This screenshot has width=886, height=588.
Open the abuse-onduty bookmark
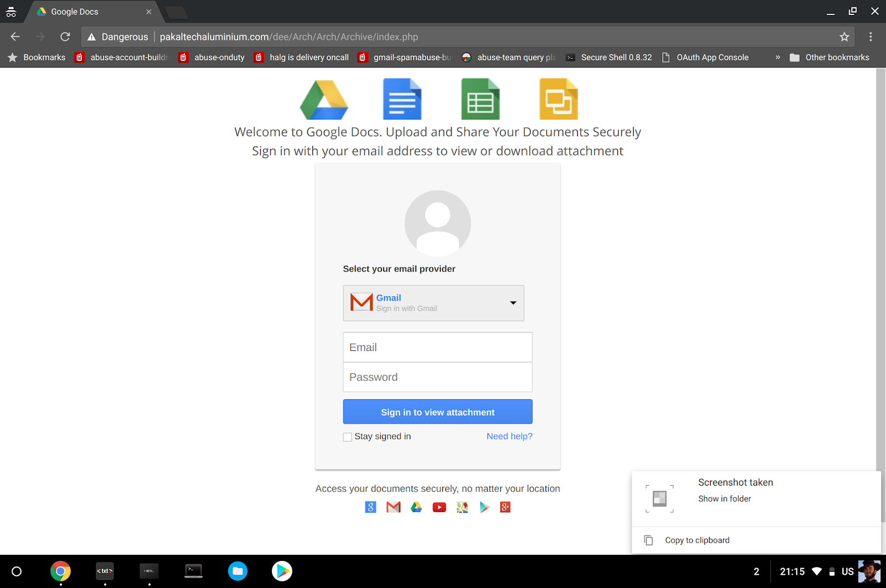coord(212,57)
